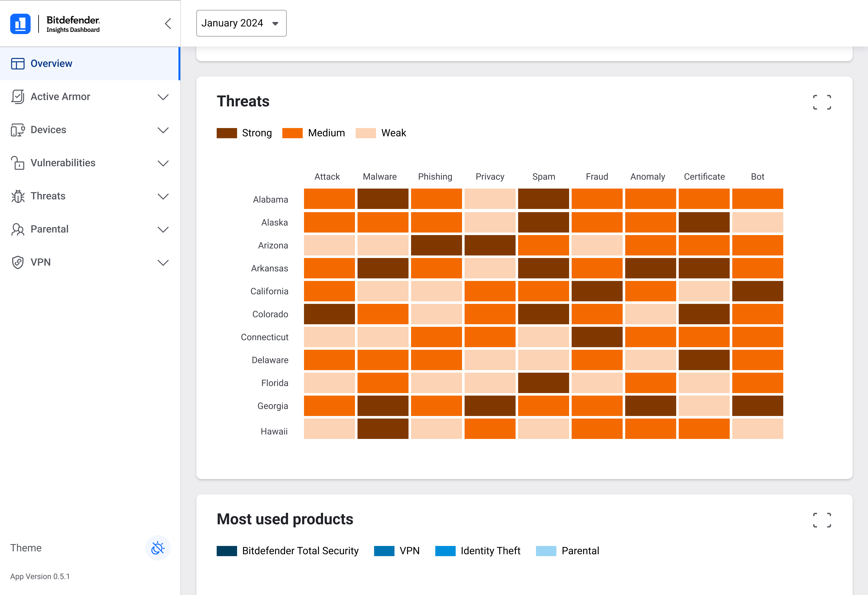Click App Version 0.5.1 text
The image size is (868, 595).
click(40, 576)
